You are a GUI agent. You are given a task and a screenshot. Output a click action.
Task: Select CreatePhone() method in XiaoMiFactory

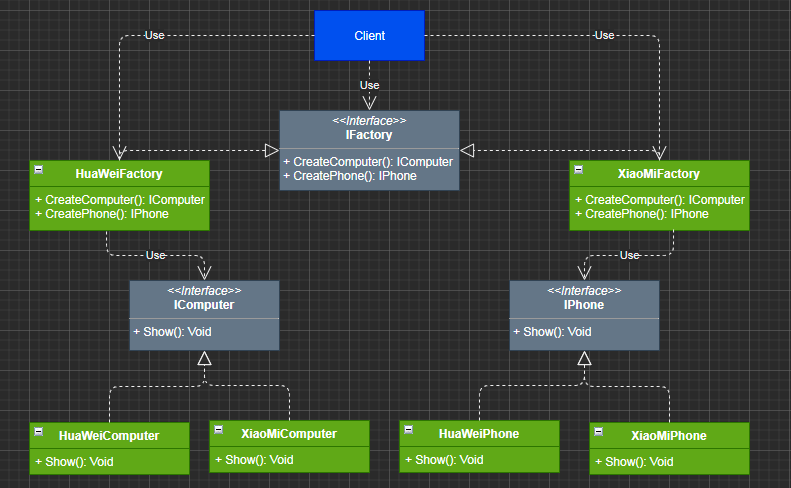pyautogui.click(x=642, y=214)
